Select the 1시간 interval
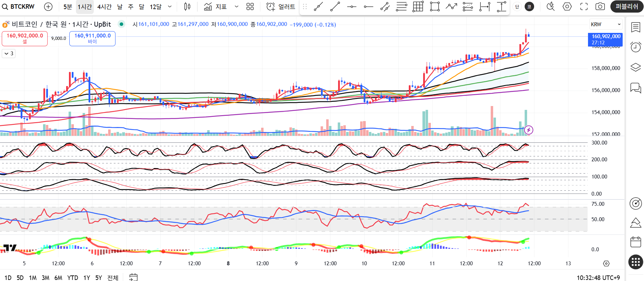 [85, 7]
